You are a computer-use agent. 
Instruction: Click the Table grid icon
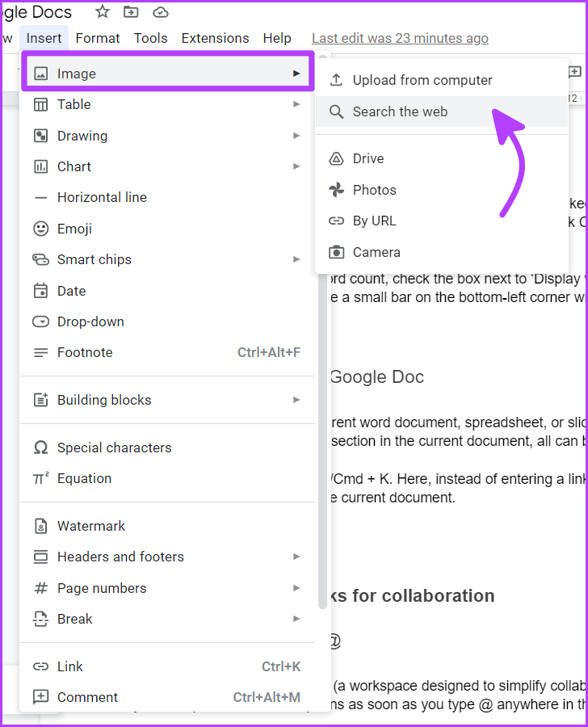[x=41, y=105]
